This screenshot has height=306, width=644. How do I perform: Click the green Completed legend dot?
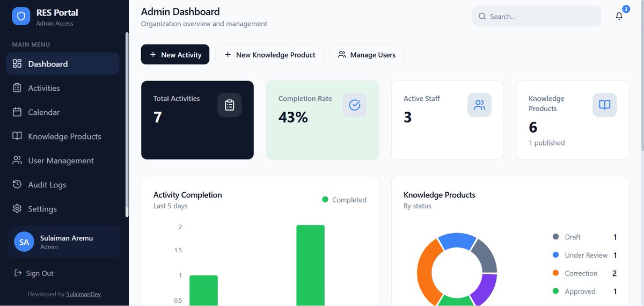coord(325,199)
